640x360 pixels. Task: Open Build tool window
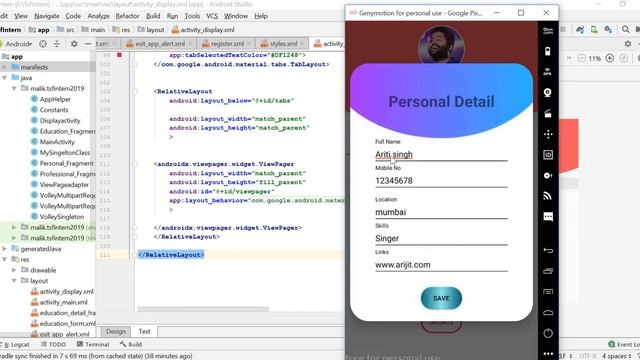click(131, 344)
